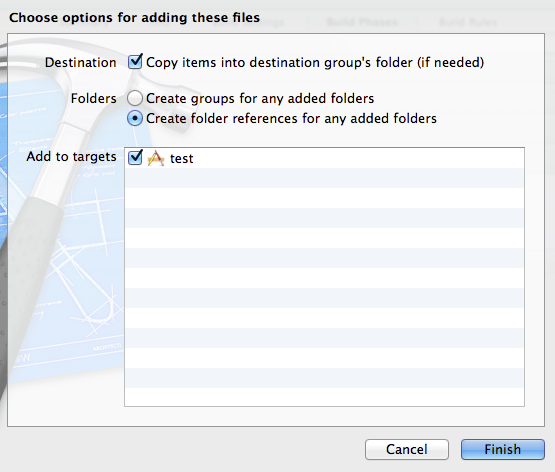Switch to the dimmed Build Phases tab
The image size is (555, 472).
(362, 23)
